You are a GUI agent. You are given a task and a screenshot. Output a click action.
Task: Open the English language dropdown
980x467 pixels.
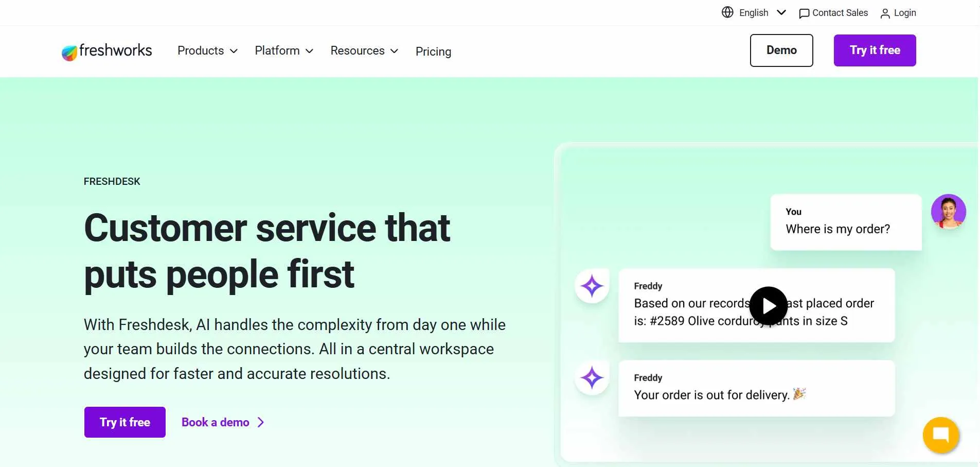click(x=760, y=12)
